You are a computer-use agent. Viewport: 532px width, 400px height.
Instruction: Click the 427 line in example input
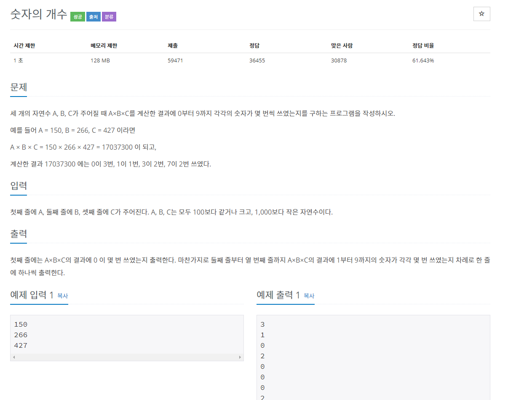click(21, 346)
